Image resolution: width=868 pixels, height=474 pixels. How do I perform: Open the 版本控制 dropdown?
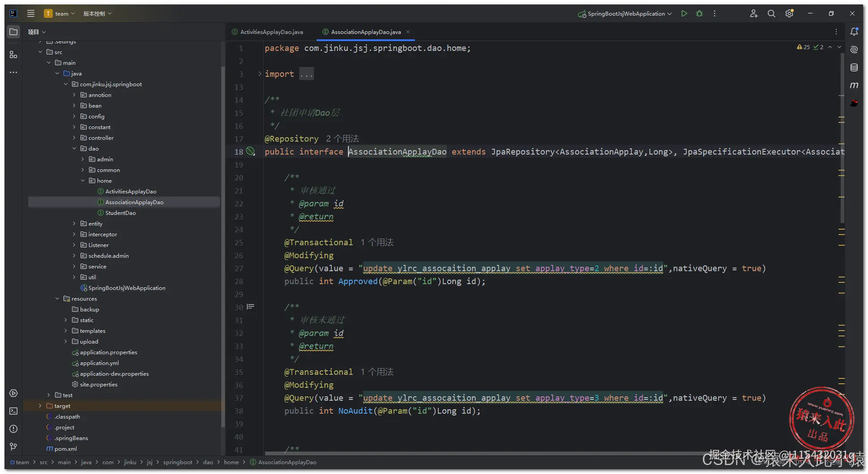tap(97, 13)
